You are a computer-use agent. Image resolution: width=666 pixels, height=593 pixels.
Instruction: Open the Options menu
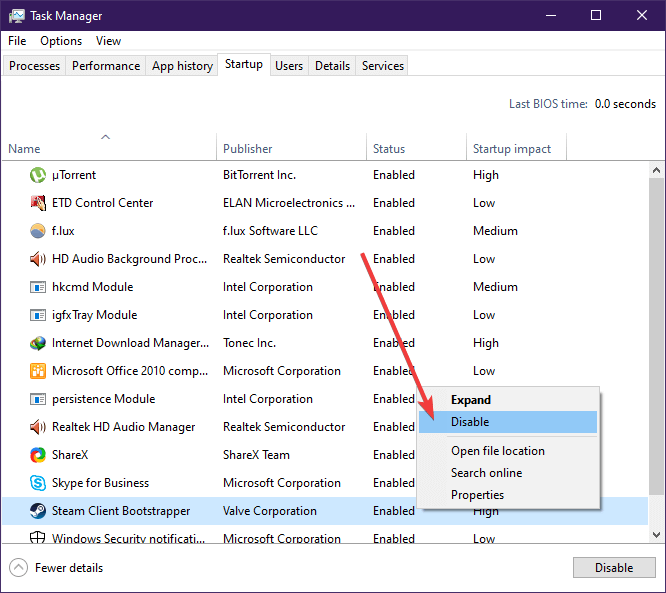(61, 41)
